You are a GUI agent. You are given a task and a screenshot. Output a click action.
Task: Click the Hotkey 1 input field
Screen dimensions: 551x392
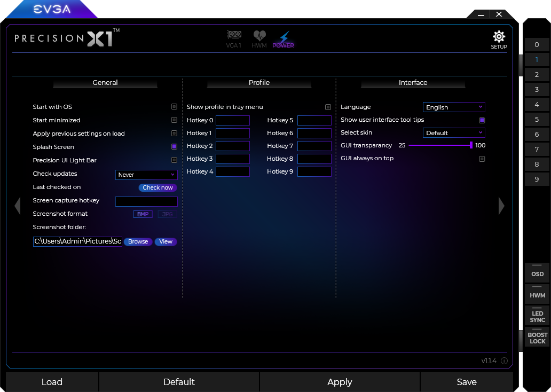(x=233, y=133)
